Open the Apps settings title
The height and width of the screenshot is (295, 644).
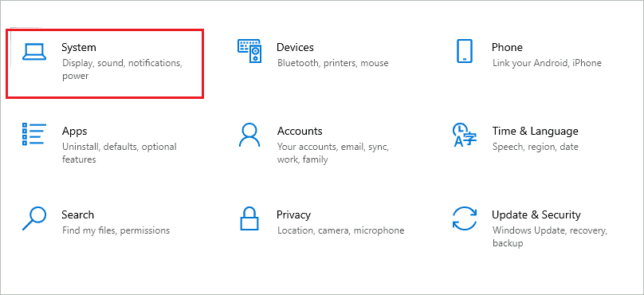point(74,132)
